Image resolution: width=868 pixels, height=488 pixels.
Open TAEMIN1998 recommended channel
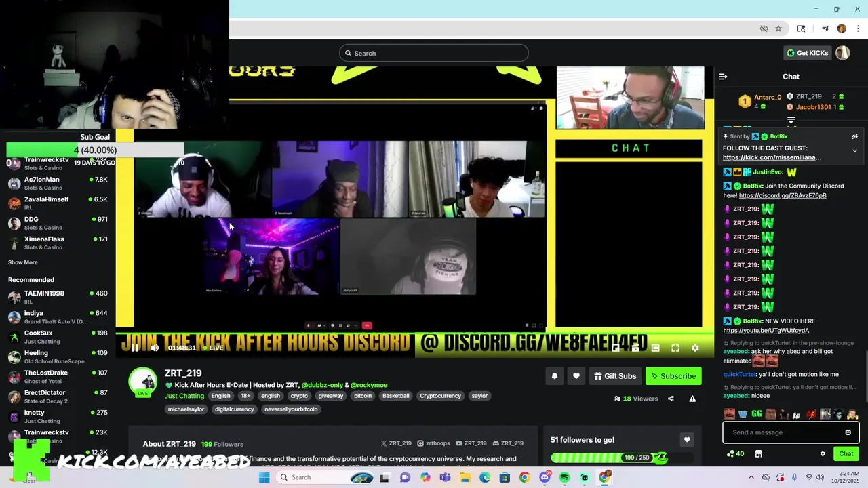coord(58,297)
